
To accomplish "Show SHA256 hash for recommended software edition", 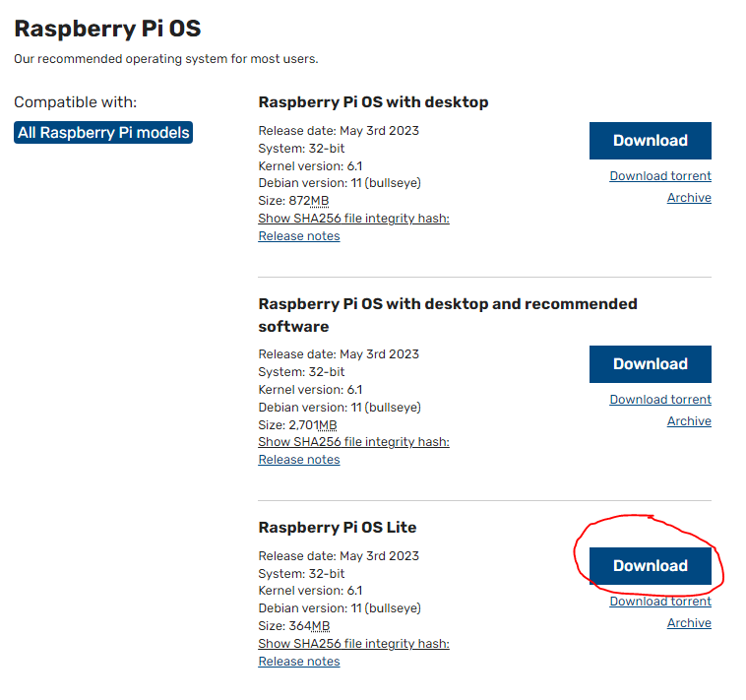I will (353, 442).
